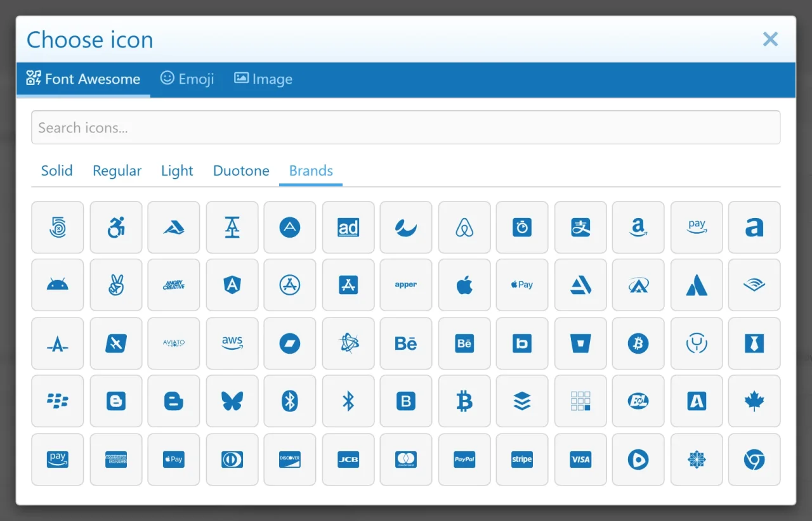Select the Airbnb logo icon
This screenshot has width=812, height=521.
tap(464, 227)
